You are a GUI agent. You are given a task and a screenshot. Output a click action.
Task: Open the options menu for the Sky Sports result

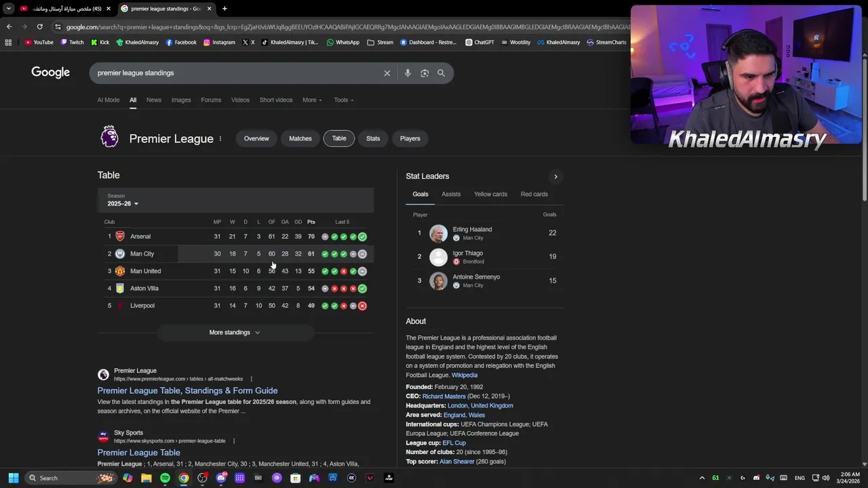tap(234, 441)
